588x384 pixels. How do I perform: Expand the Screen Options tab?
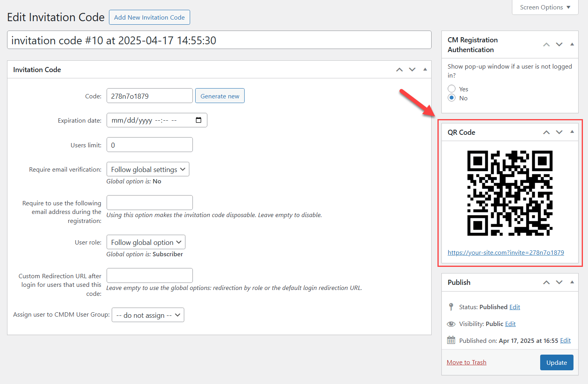point(545,7)
